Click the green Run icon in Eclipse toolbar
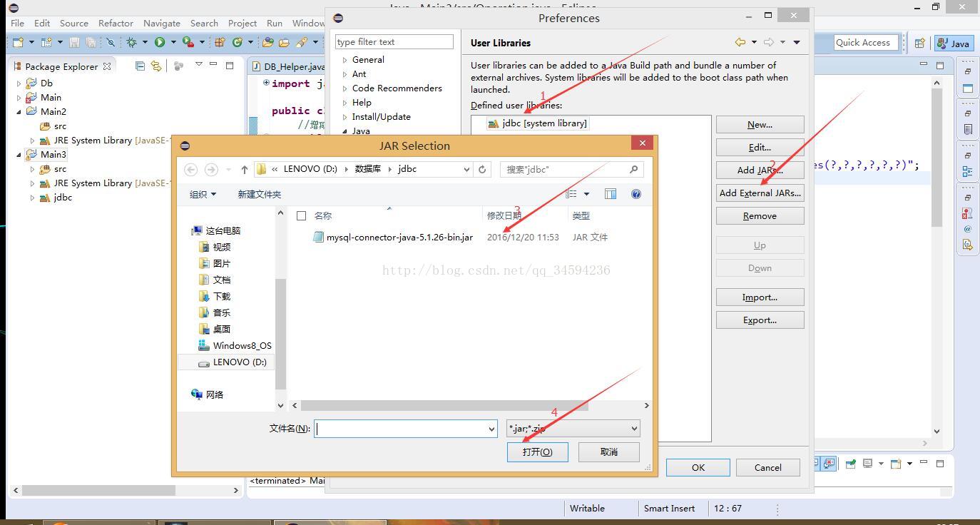This screenshot has height=525, width=980. point(160,43)
